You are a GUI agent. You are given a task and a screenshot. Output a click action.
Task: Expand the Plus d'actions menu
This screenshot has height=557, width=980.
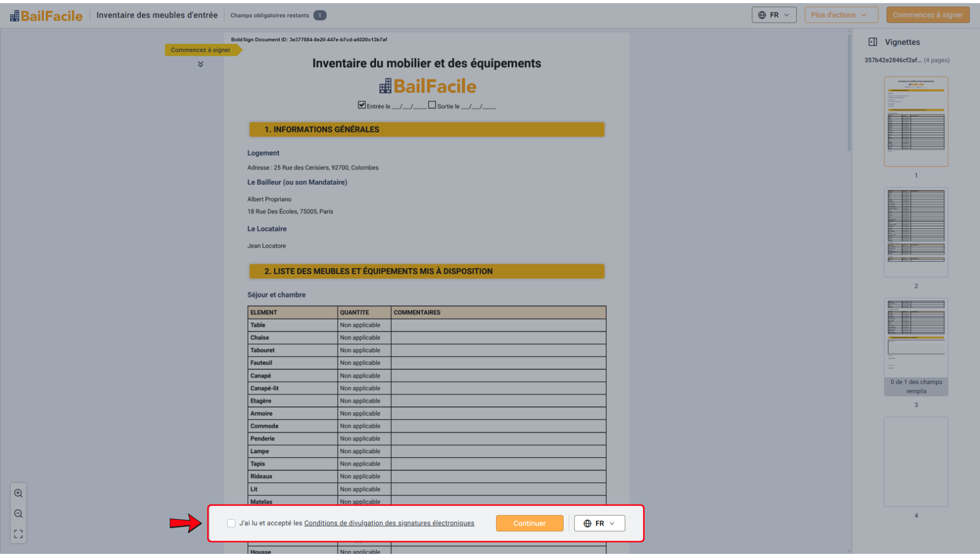[x=841, y=15]
